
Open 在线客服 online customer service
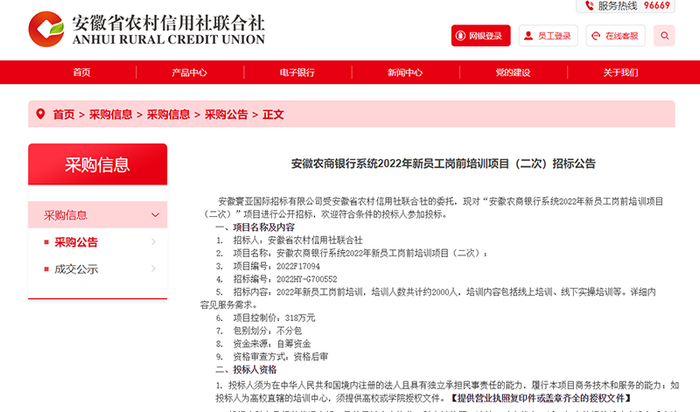[x=616, y=36]
